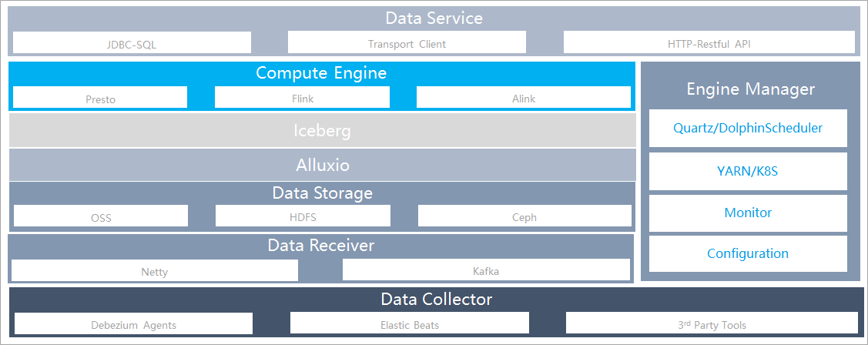The width and height of the screenshot is (868, 345).
Task: Select the Alink box
Action: tap(524, 98)
